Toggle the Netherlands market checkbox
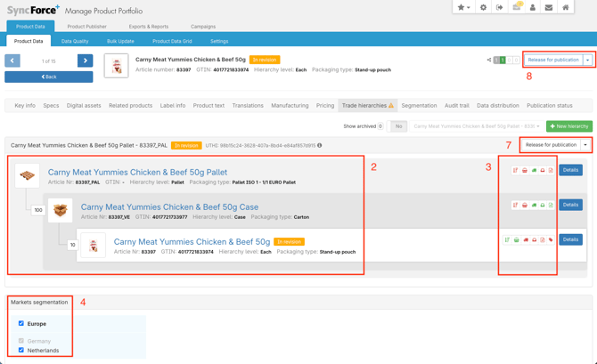Screen dimensions: 597x364 pyautogui.click(x=21, y=351)
